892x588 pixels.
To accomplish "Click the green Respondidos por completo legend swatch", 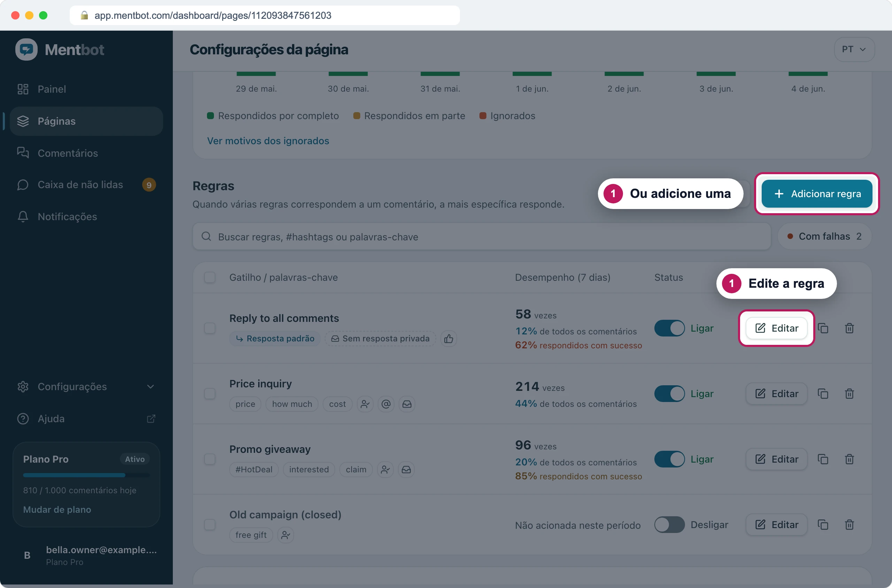I will 210,116.
